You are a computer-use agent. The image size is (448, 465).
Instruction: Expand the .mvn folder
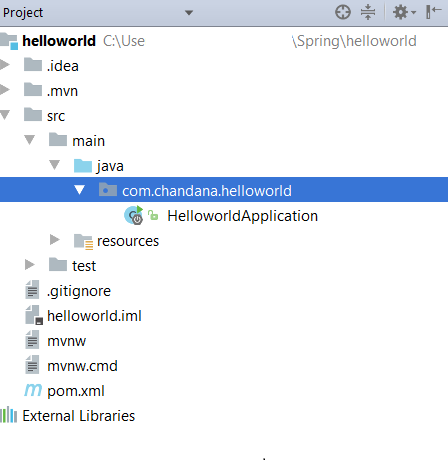coord(5,90)
